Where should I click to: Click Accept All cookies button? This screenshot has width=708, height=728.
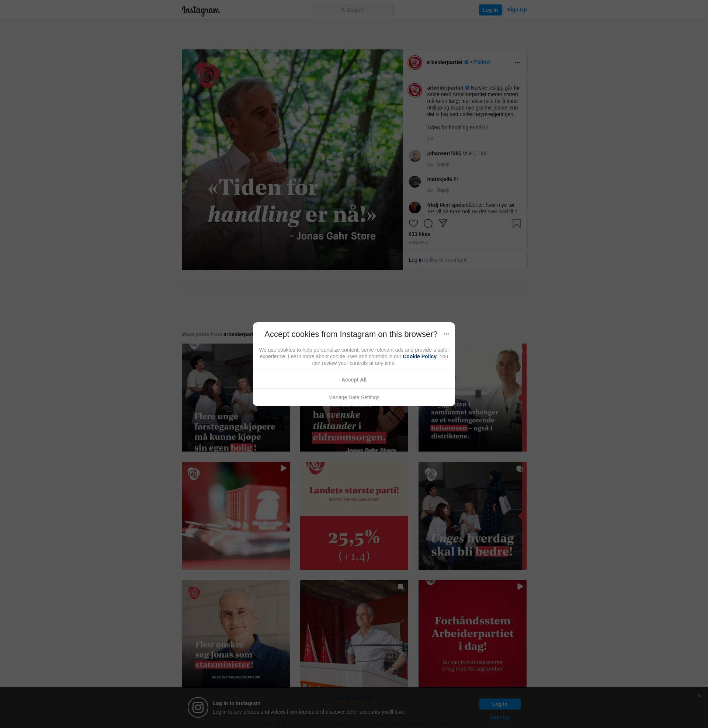[x=354, y=380]
